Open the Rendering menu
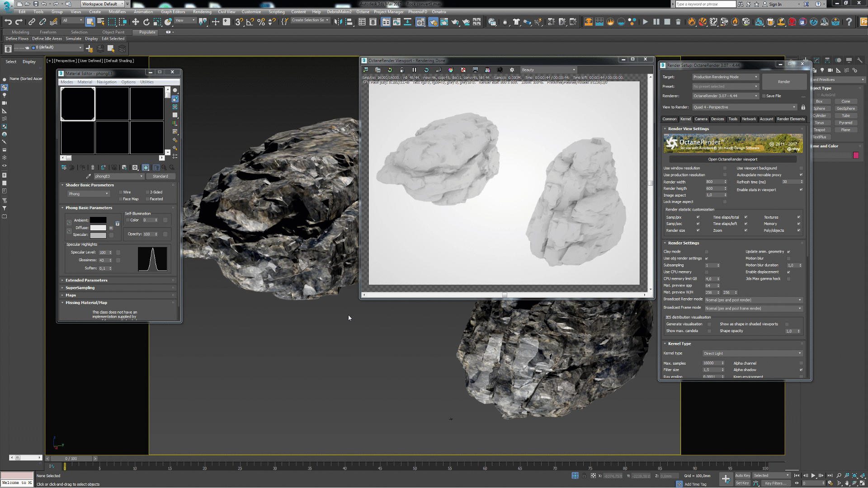 coord(202,12)
